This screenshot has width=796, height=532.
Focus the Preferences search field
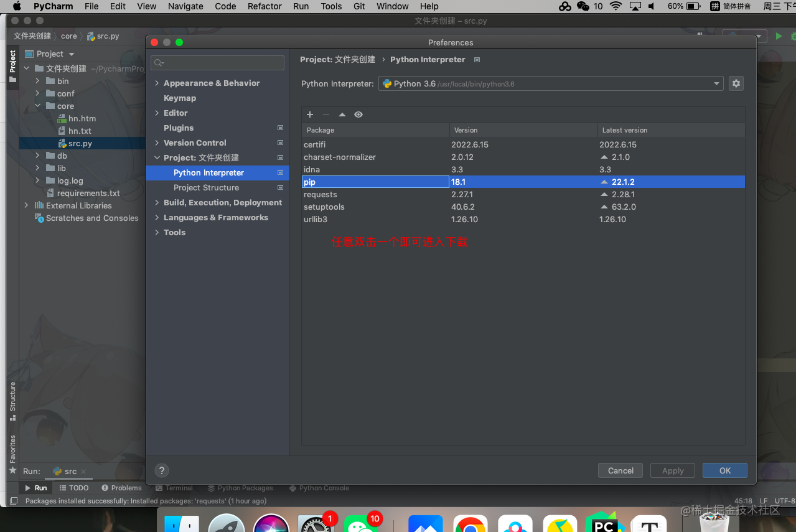point(217,63)
